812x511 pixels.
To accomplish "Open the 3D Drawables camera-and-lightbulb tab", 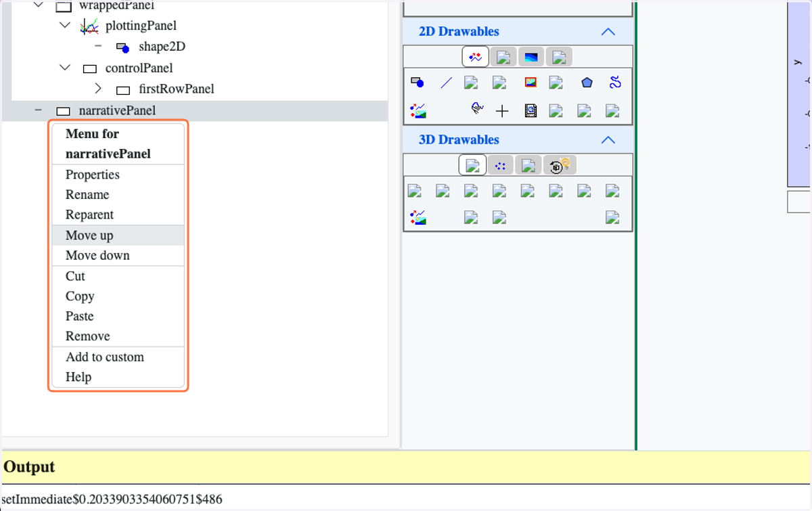I will coord(560,165).
